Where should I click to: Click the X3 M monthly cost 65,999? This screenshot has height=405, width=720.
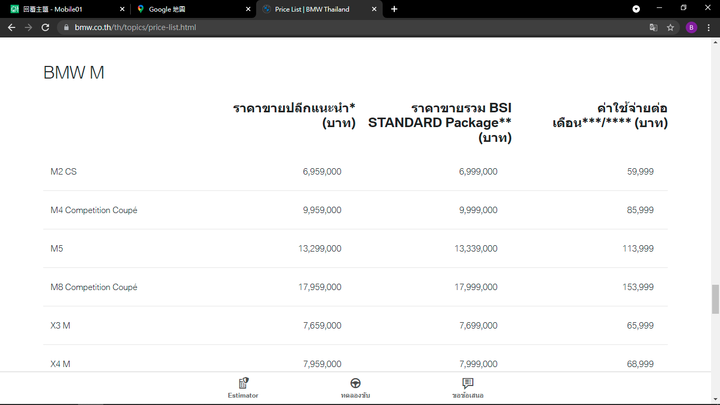[640, 326]
